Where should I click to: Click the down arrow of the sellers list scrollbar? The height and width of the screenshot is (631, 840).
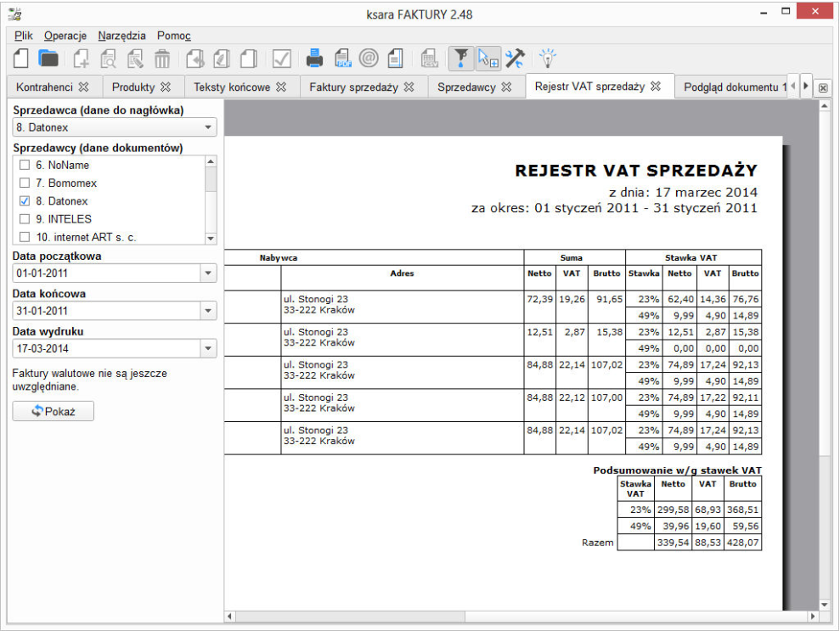[x=211, y=239]
